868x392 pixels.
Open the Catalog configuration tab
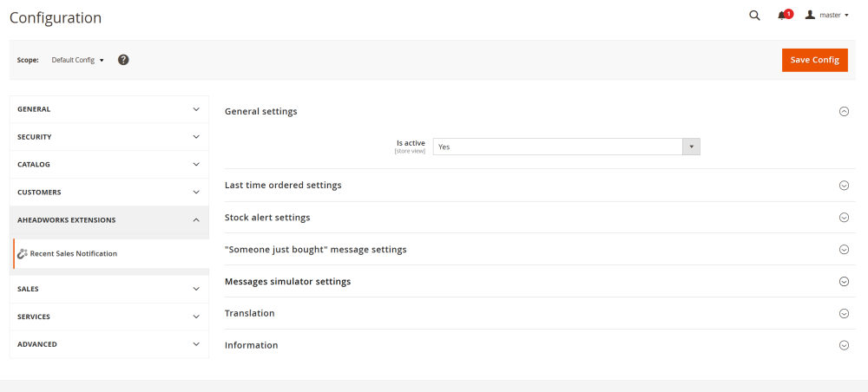coord(108,165)
